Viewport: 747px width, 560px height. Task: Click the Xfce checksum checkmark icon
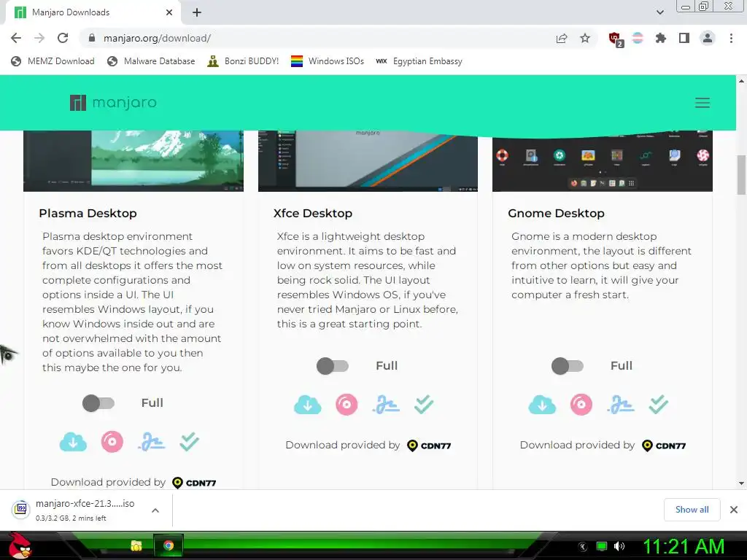[x=424, y=405]
